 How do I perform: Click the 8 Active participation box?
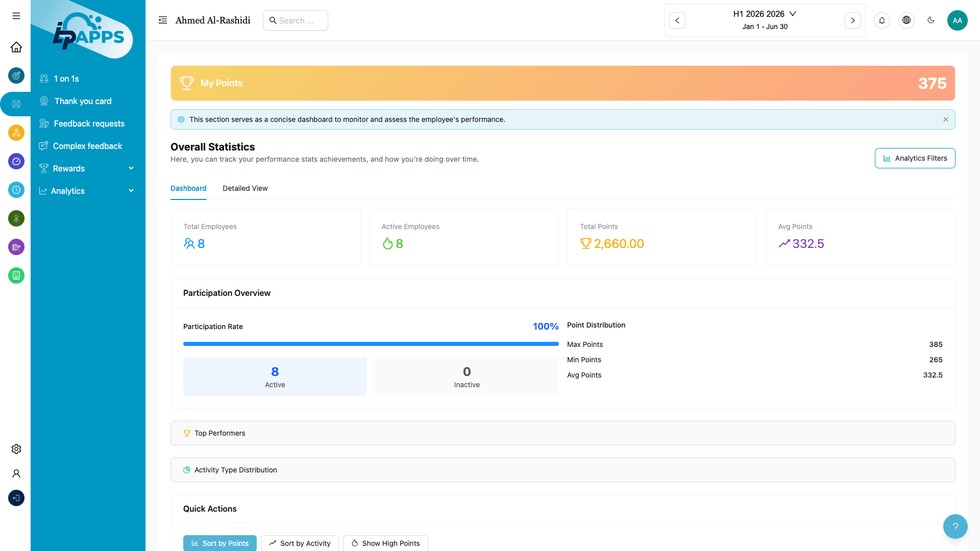(275, 377)
